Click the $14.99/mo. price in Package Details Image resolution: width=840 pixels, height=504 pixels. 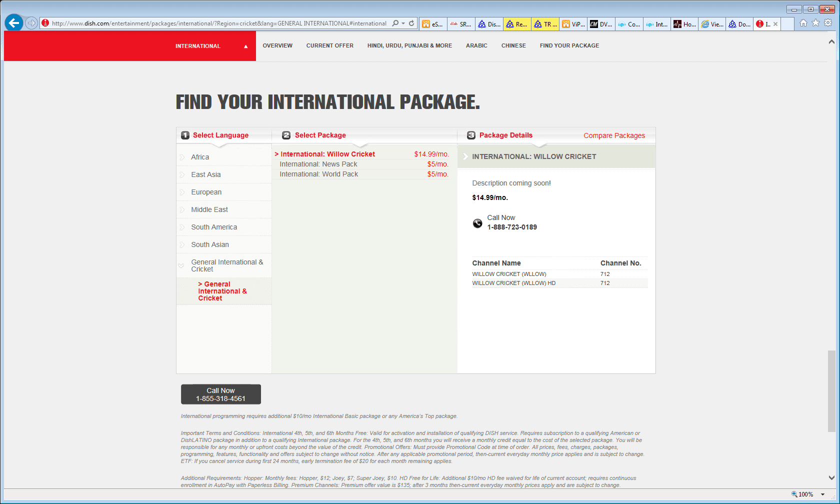(x=490, y=197)
